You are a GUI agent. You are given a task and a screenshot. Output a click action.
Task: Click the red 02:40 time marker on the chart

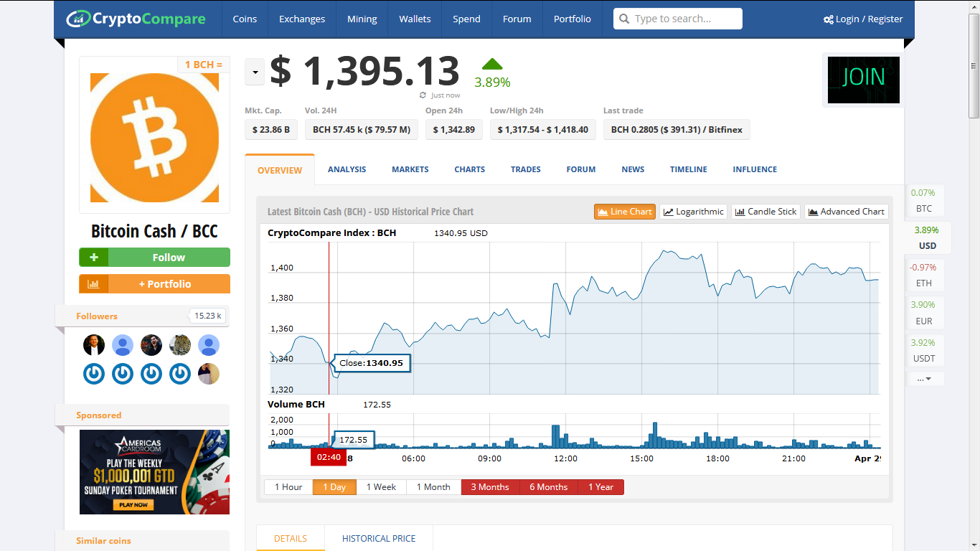click(x=329, y=457)
